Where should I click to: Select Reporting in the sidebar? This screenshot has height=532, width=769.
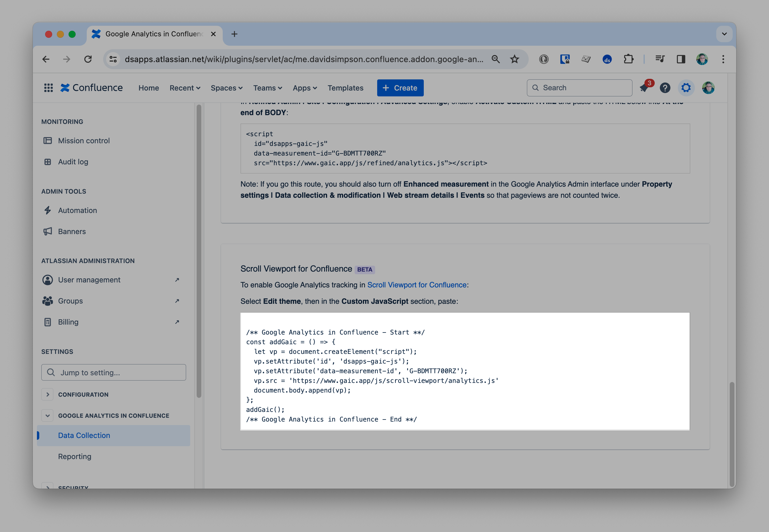tap(75, 456)
